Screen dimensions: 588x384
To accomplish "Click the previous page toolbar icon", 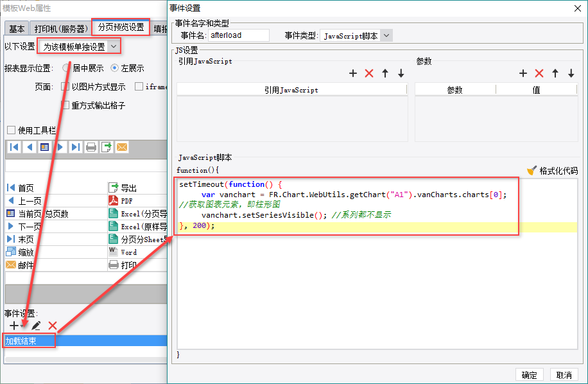I will point(30,147).
